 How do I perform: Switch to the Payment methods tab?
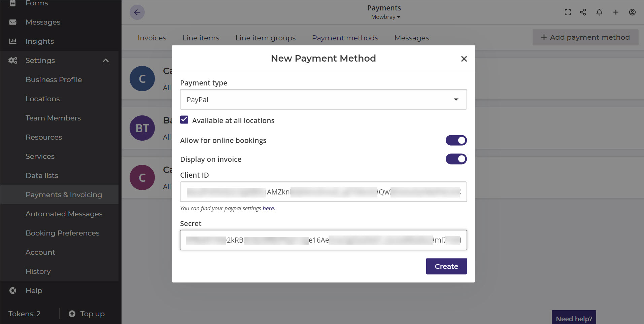345,38
